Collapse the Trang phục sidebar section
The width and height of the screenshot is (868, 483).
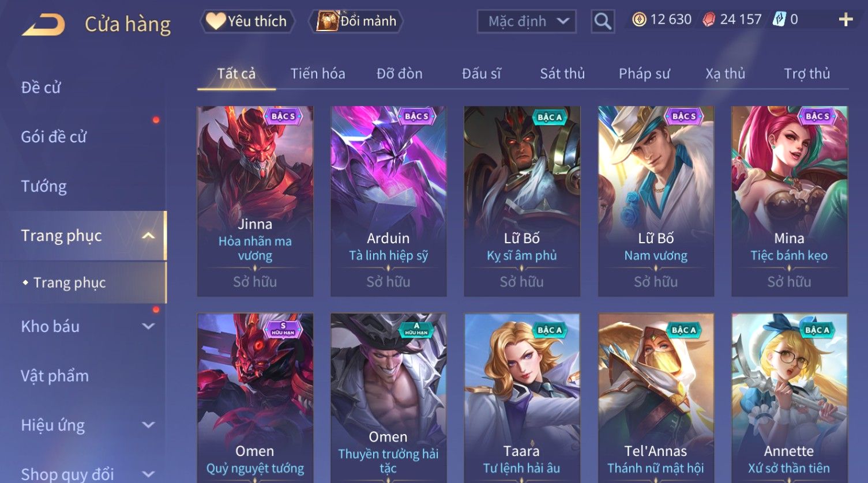pyautogui.click(x=148, y=236)
